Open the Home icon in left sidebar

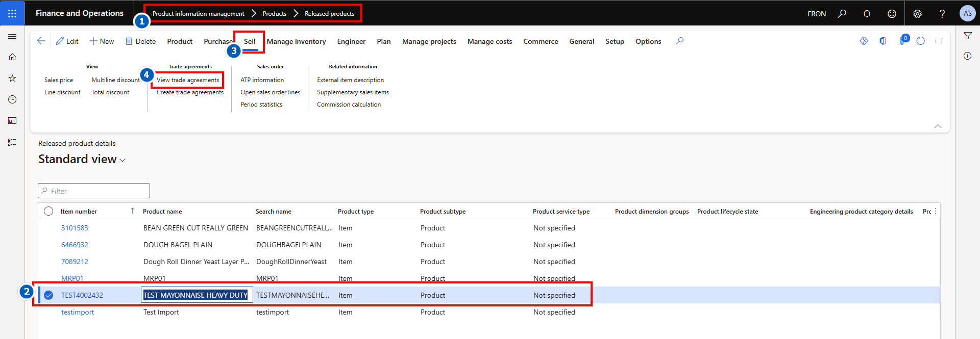[x=12, y=57]
